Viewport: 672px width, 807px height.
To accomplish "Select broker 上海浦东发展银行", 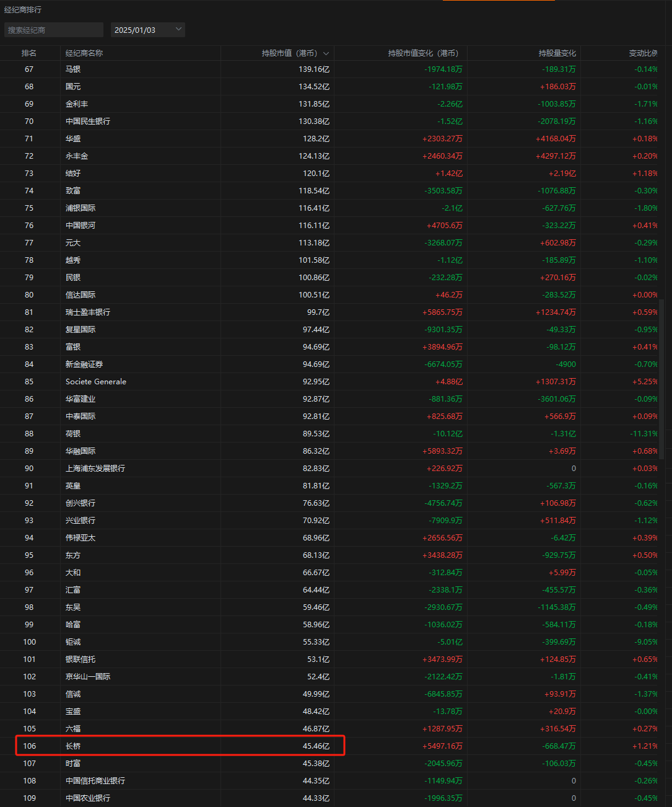I will tap(95, 469).
